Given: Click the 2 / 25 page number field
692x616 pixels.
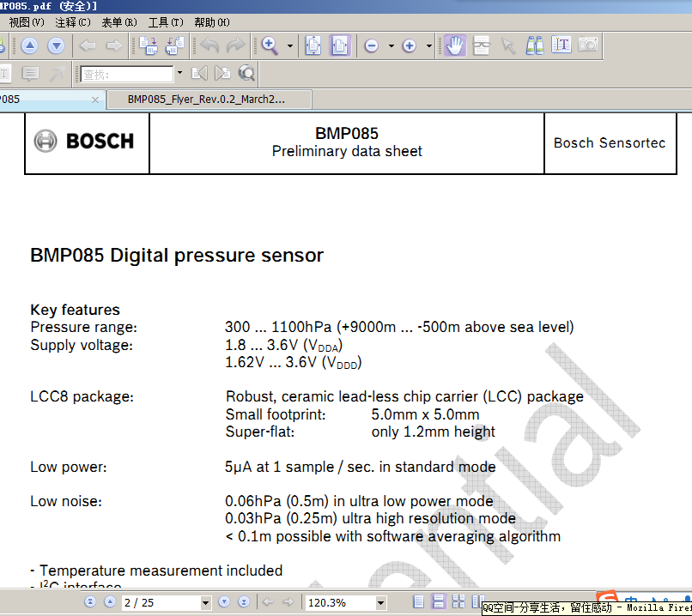Looking at the screenshot, I should [x=161, y=603].
